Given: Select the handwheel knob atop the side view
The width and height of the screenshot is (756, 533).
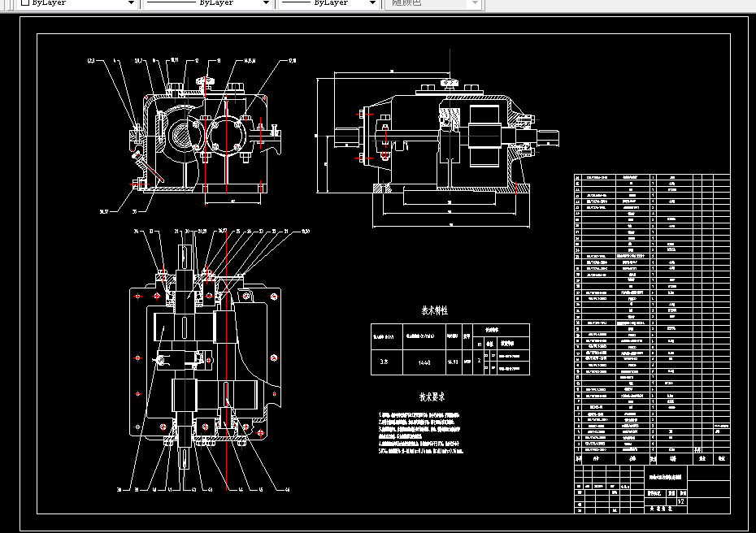Looking at the screenshot, I should pos(450,84).
